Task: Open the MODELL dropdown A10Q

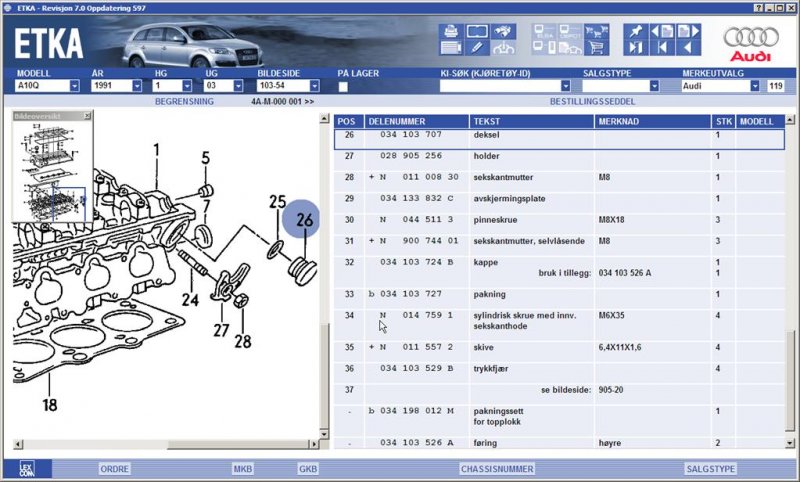Action: (x=74, y=86)
